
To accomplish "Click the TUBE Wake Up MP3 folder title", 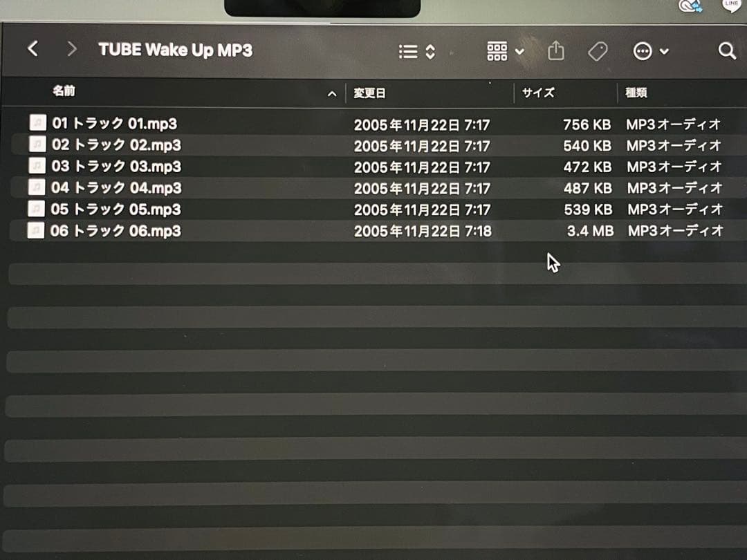I will tap(175, 50).
